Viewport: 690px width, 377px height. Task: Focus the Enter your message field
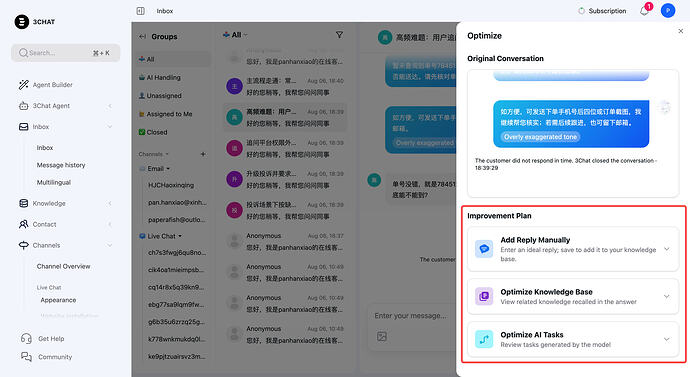click(410, 316)
